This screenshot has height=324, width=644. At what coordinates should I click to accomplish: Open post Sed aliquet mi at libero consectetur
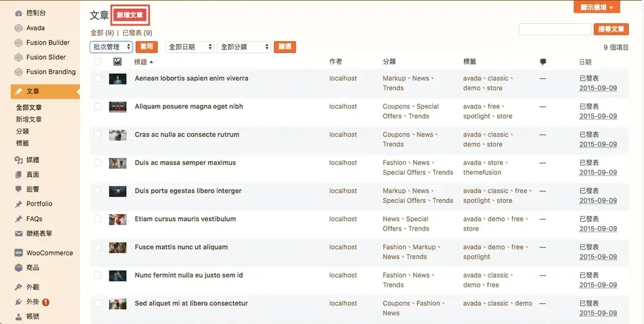191,303
